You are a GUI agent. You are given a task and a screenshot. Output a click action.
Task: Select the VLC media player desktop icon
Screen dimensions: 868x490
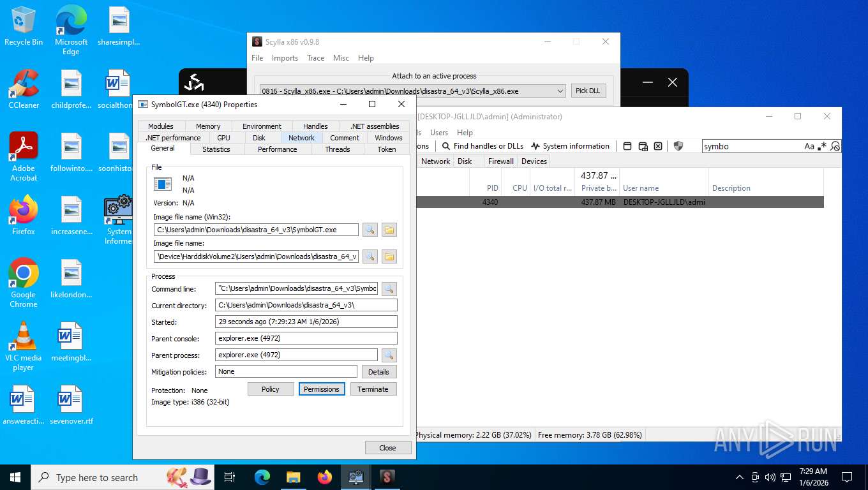coord(24,346)
